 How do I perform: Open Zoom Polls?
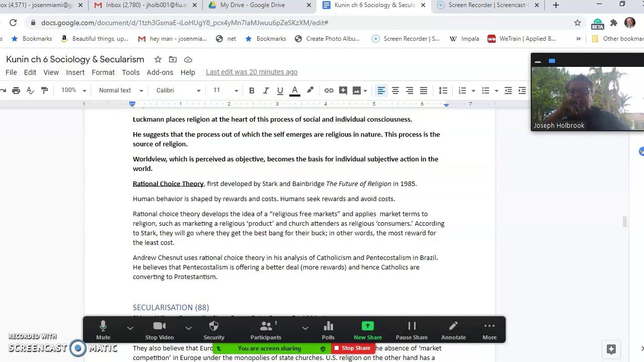pos(328,330)
